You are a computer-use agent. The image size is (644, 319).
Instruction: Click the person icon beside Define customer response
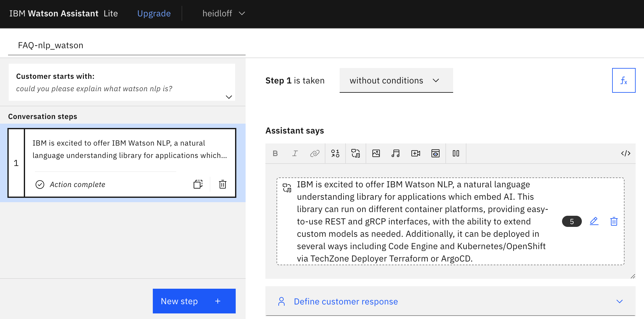[281, 301]
